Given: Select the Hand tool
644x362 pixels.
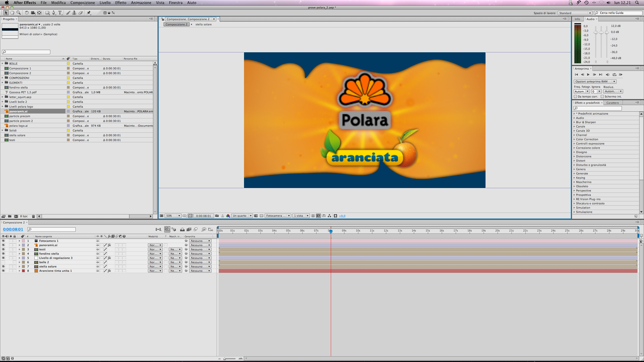Looking at the screenshot, I should pos(12,13).
